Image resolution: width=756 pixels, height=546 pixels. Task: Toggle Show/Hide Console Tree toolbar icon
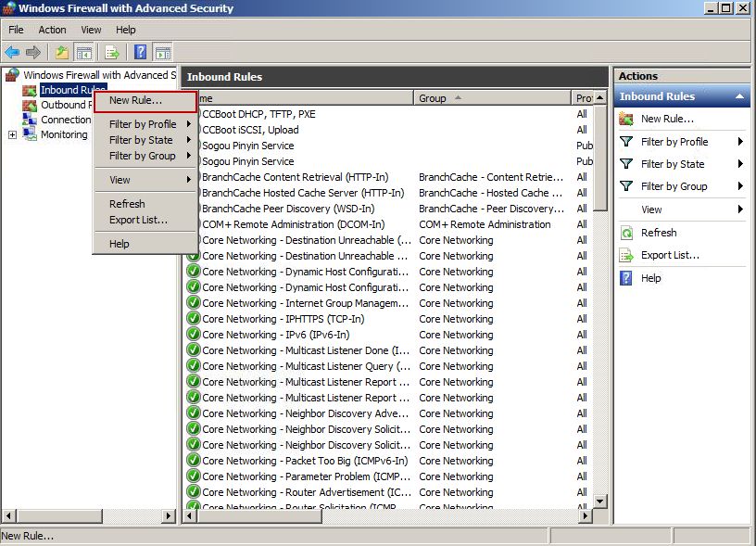coord(84,52)
